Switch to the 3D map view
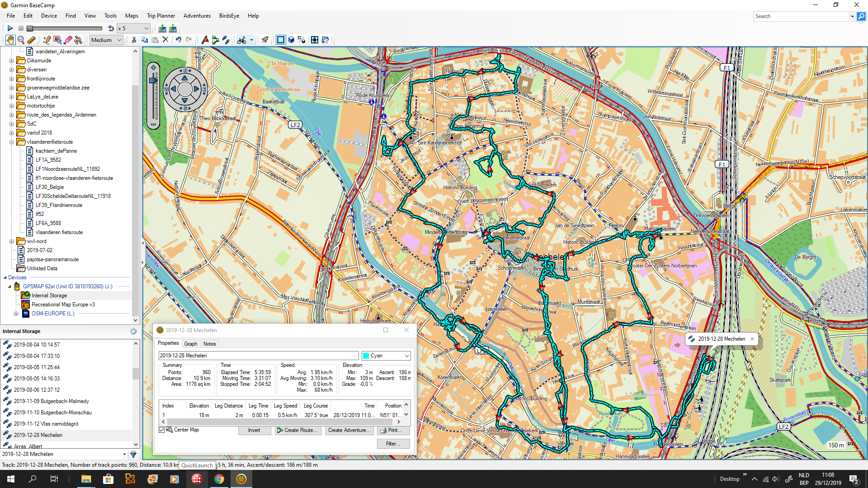Image resolution: width=868 pixels, height=488 pixels. point(291,40)
